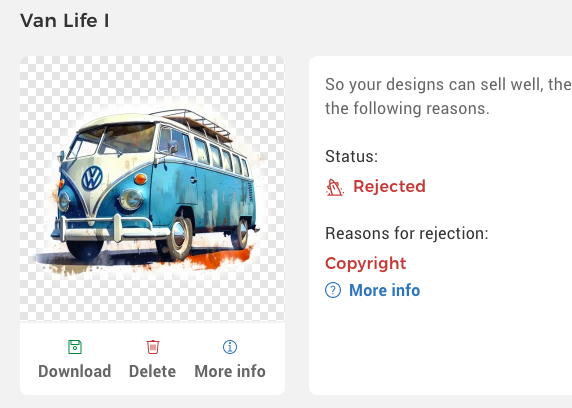Open the blue van design thumbnail
Image resolution: width=572 pixels, height=408 pixels.
[x=152, y=189]
